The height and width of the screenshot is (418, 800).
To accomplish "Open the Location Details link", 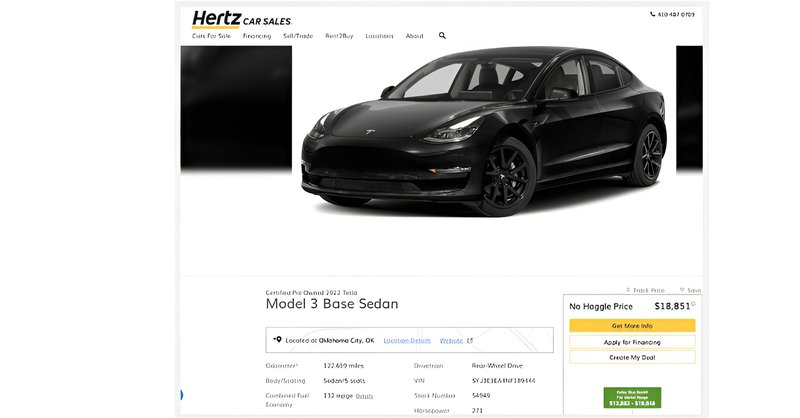I will click(x=407, y=340).
